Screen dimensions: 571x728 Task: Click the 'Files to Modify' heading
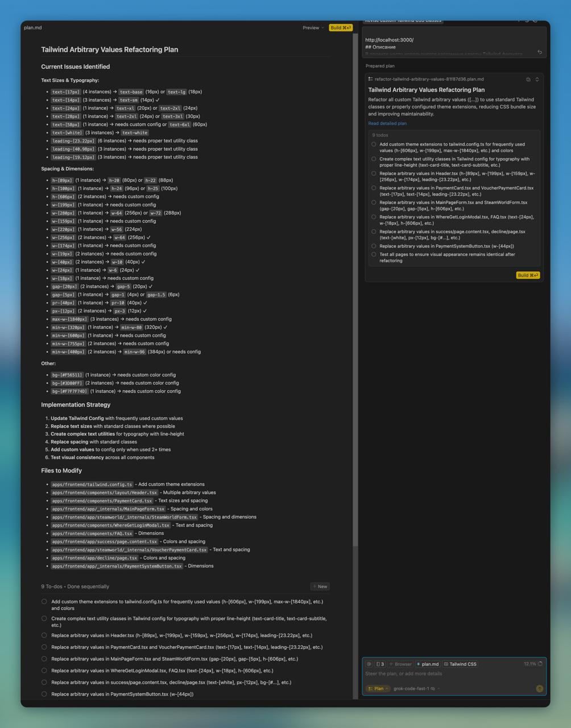(x=61, y=470)
